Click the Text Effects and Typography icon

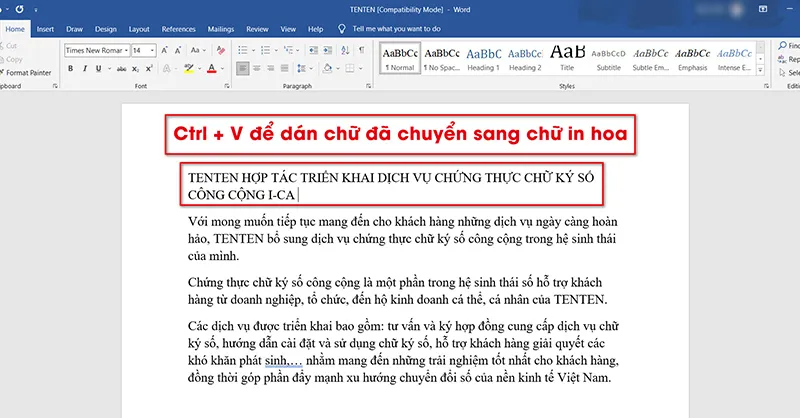pyautogui.click(x=166, y=68)
